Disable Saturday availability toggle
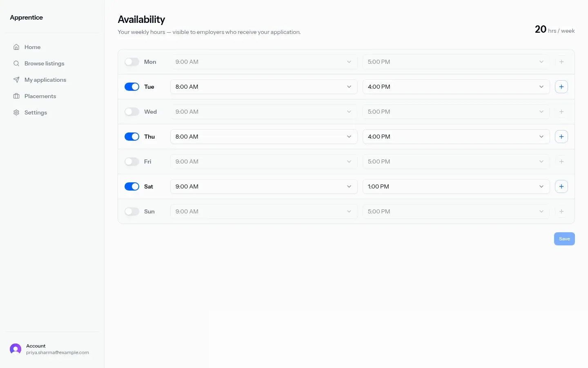This screenshot has width=588, height=368. [x=132, y=186]
